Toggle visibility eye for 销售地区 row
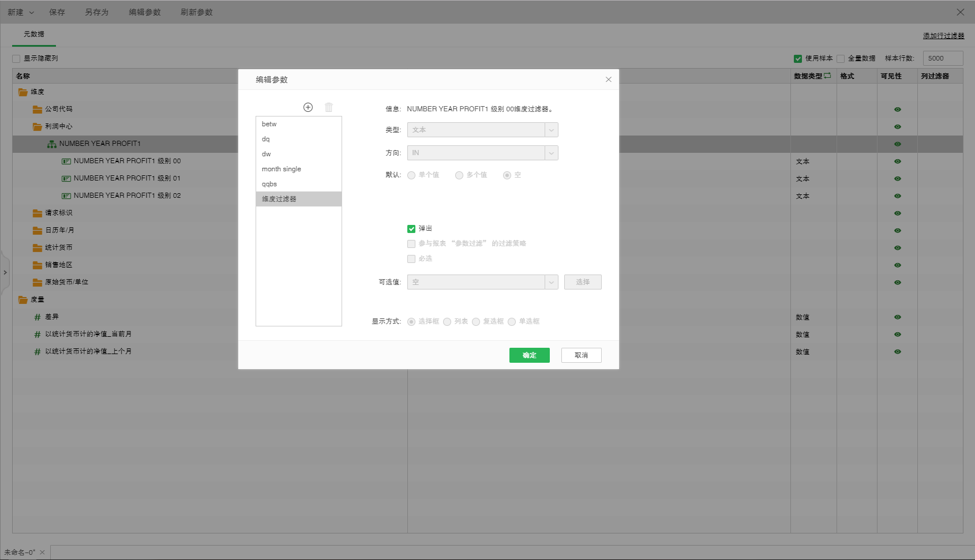Screen dimensions: 975x560 pyautogui.click(x=897, y=265)
